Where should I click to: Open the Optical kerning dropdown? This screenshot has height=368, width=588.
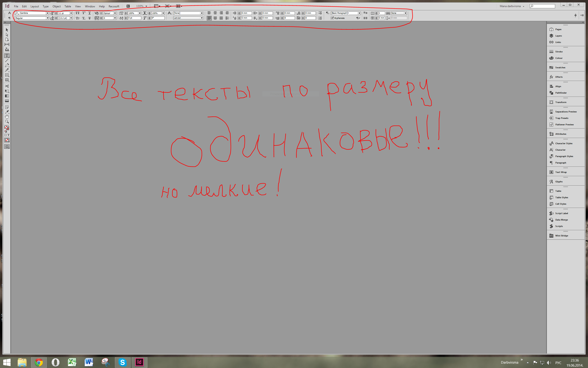115,13
